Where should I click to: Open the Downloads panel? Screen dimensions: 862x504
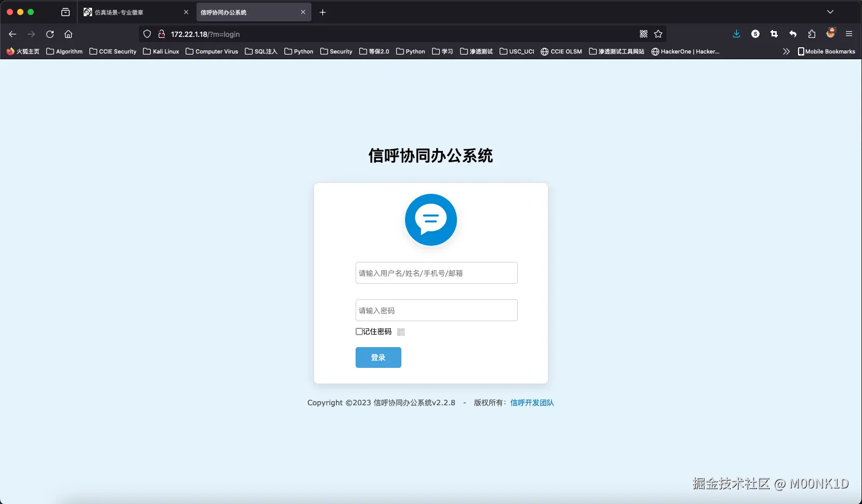coord(736,34)
